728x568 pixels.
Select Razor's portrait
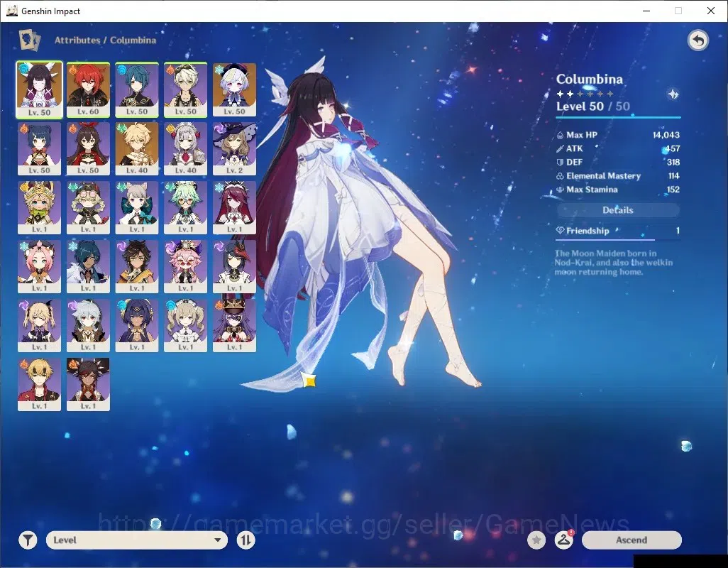point(88,326)
